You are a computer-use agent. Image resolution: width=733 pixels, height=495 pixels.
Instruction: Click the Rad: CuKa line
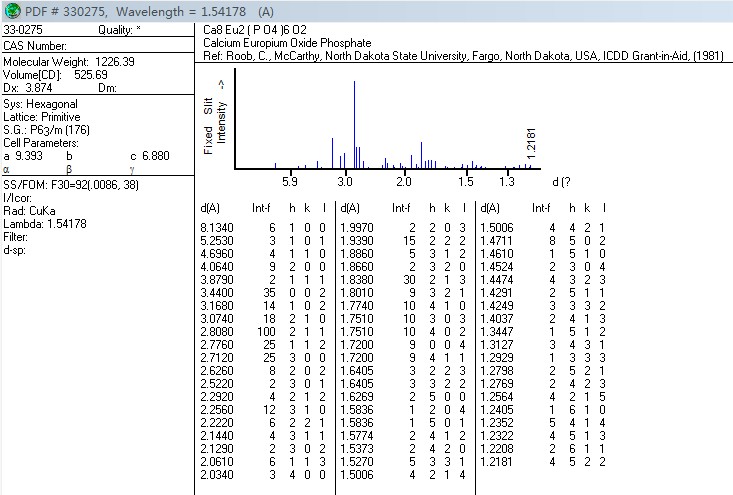(29, 211)
